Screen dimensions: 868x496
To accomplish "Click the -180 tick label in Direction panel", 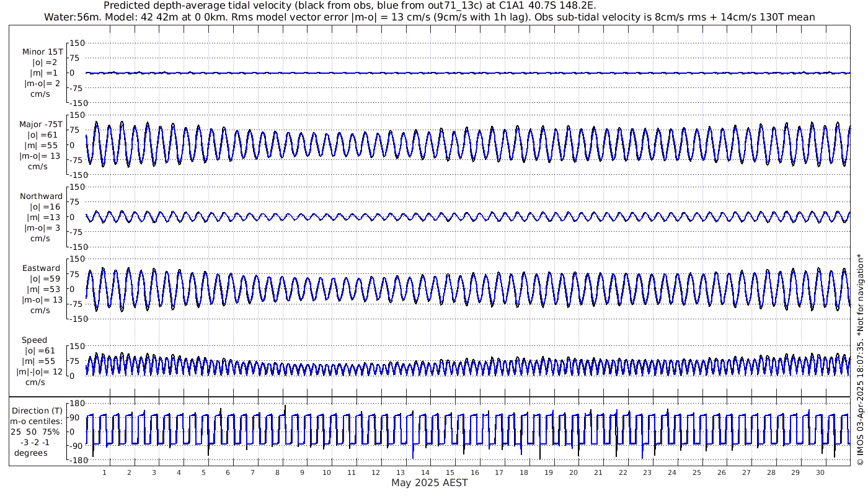I will tap(74, 461).
